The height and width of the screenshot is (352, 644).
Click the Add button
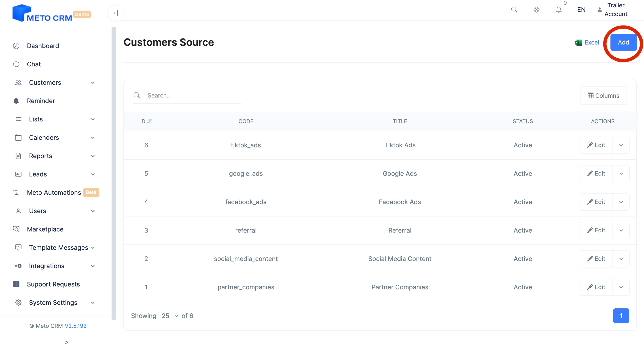tap(623, 42)
